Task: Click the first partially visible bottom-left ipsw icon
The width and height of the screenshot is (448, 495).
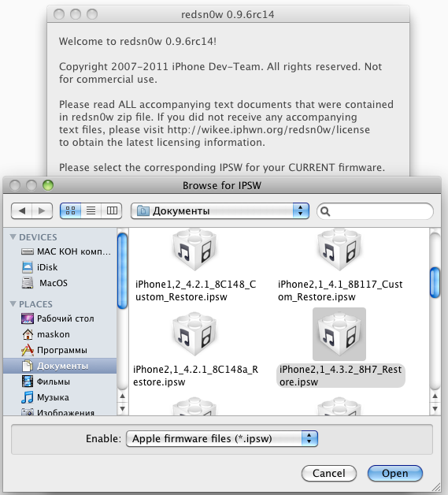Action: [194, 407]
